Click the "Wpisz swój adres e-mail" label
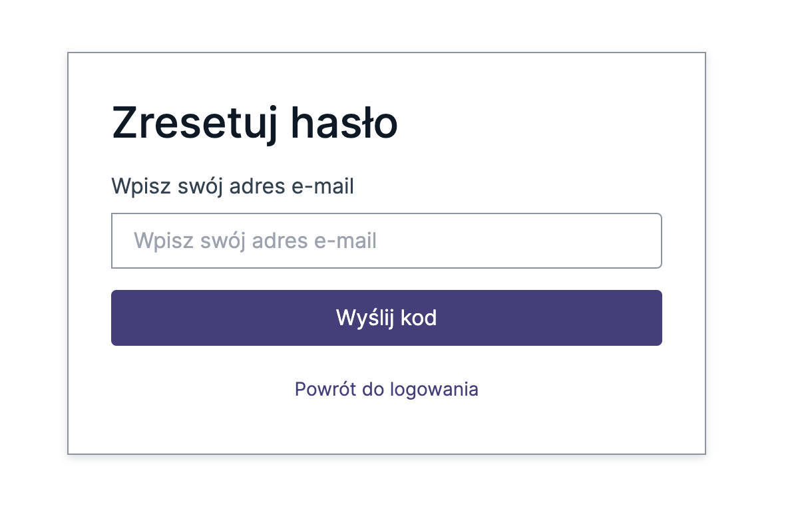 [x=232, y=186]
